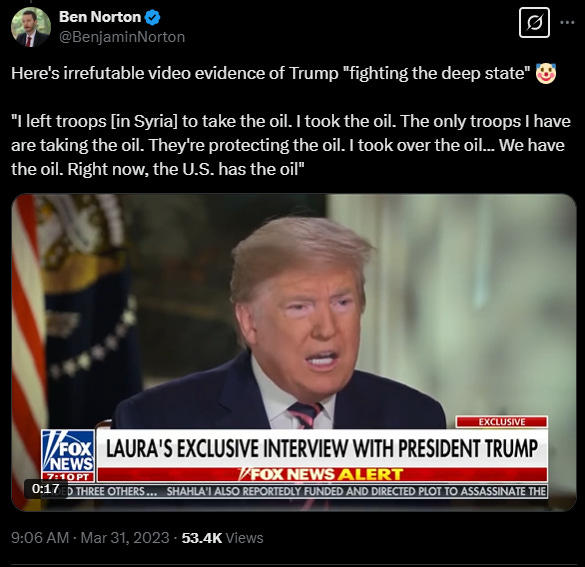Click the clown face emoji
This screenshot has width=585, height=567.
tap(546, 73)
